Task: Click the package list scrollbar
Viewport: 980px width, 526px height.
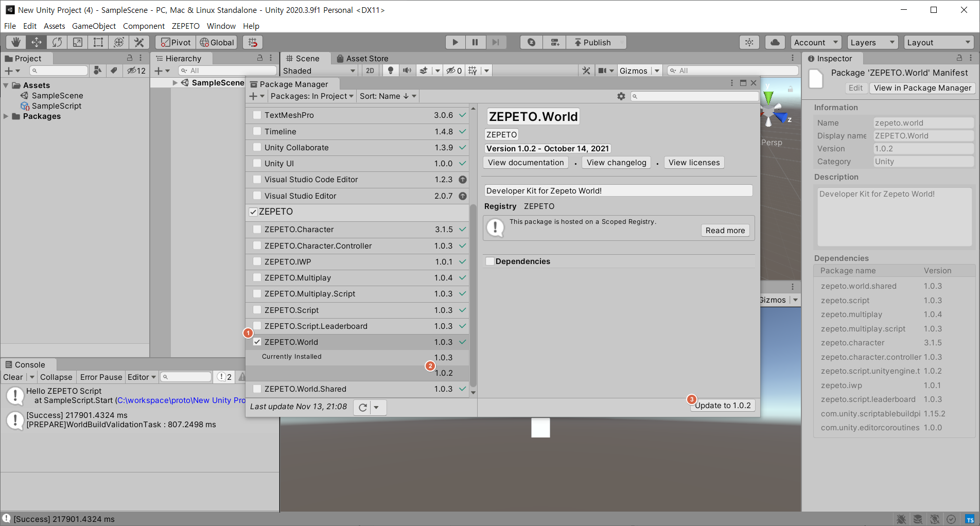Action: [x=473, y=296]
